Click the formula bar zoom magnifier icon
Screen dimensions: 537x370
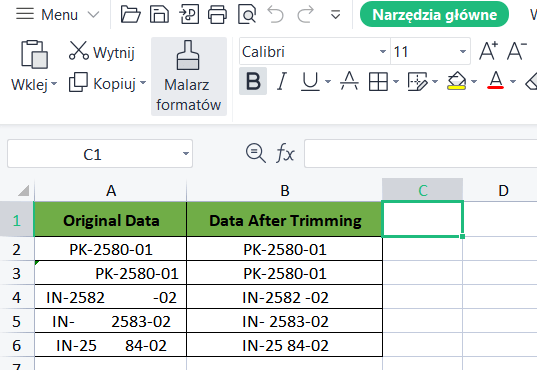(x=256, y=153)
